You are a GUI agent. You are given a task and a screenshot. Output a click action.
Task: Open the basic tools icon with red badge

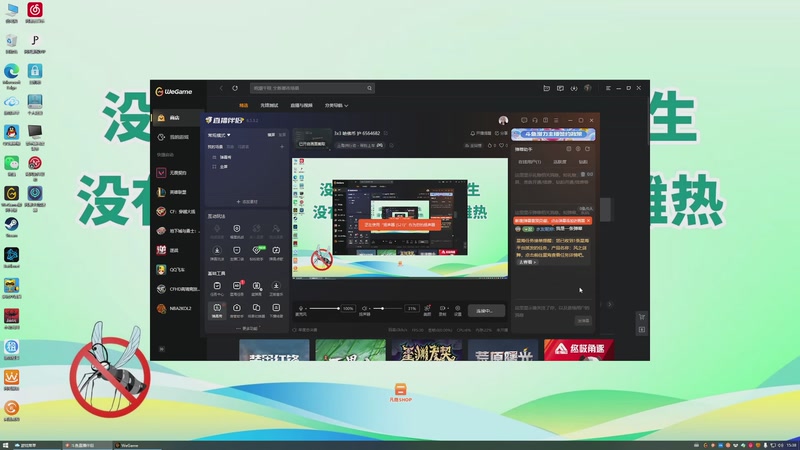coord(237,288)
